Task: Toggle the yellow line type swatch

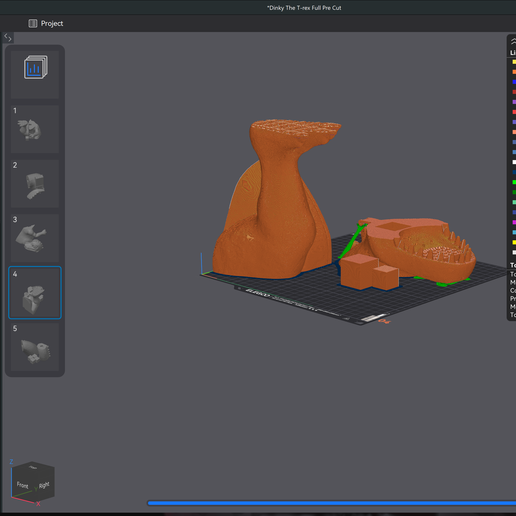Action: click(x=514, y=62)
